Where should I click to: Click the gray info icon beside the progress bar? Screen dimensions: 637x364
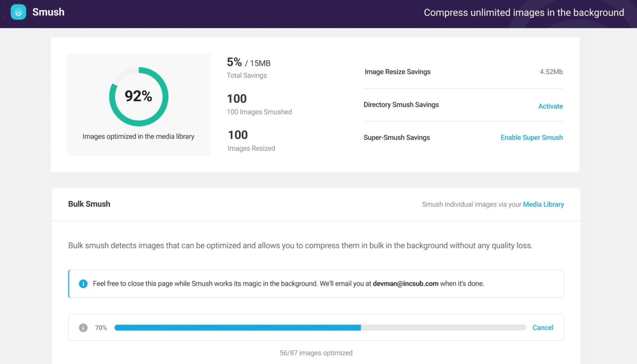coord(83,328)
